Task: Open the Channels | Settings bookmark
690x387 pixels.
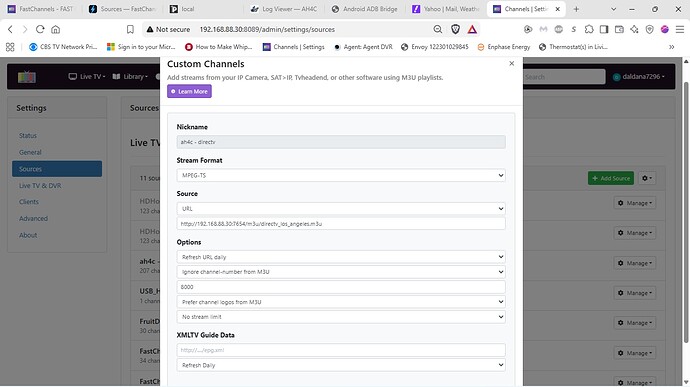Action: (x=294, y=47)
